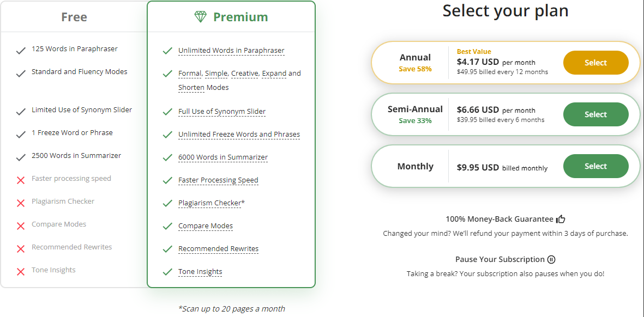Click the gray check beside 125 Words in Paraphraser

click(x=21, y=51)
